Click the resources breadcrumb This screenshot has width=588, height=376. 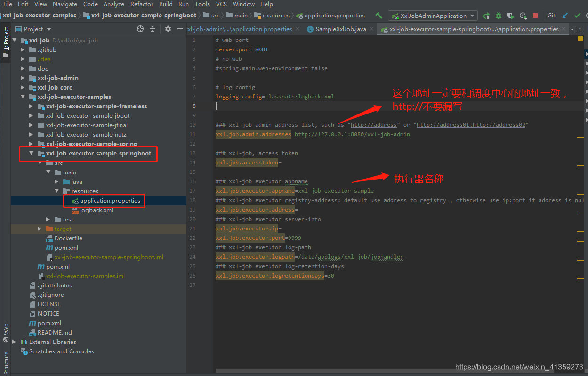tap(272, 16)
